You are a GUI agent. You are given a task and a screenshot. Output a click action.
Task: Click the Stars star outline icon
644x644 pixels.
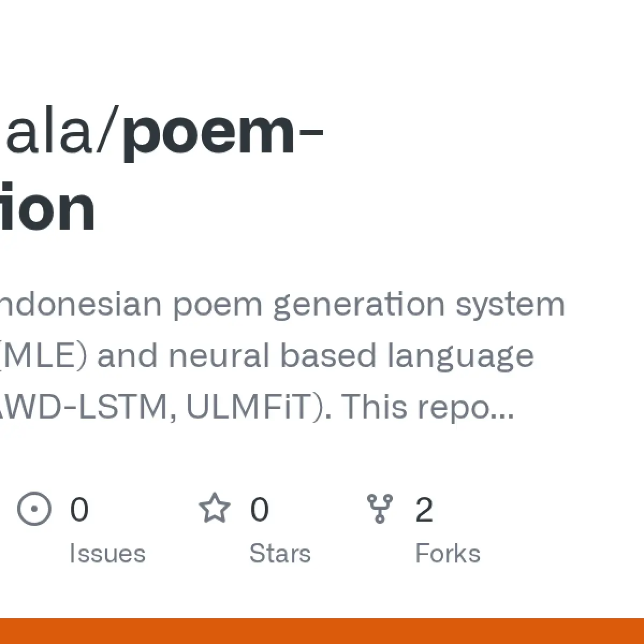click(215, 508)
